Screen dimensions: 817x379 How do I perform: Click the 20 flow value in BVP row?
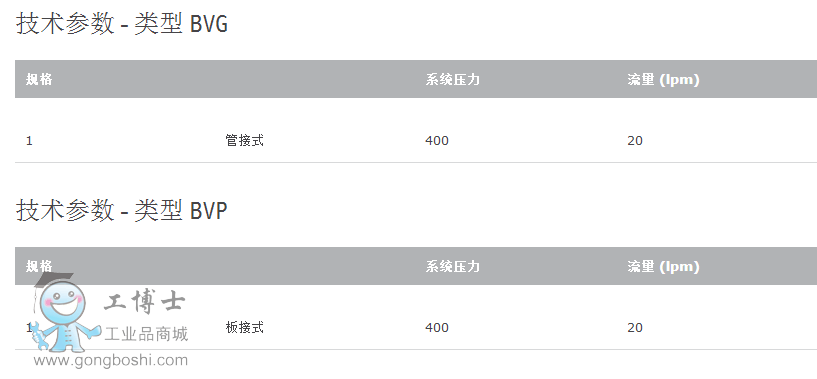(635, 328)
